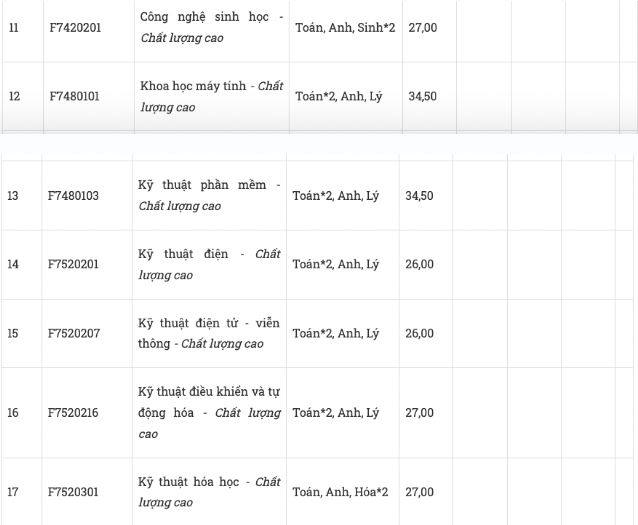
Task: Click the 'Toán, Anh, Sinh*2' subject combination
Action: [345, 27]
